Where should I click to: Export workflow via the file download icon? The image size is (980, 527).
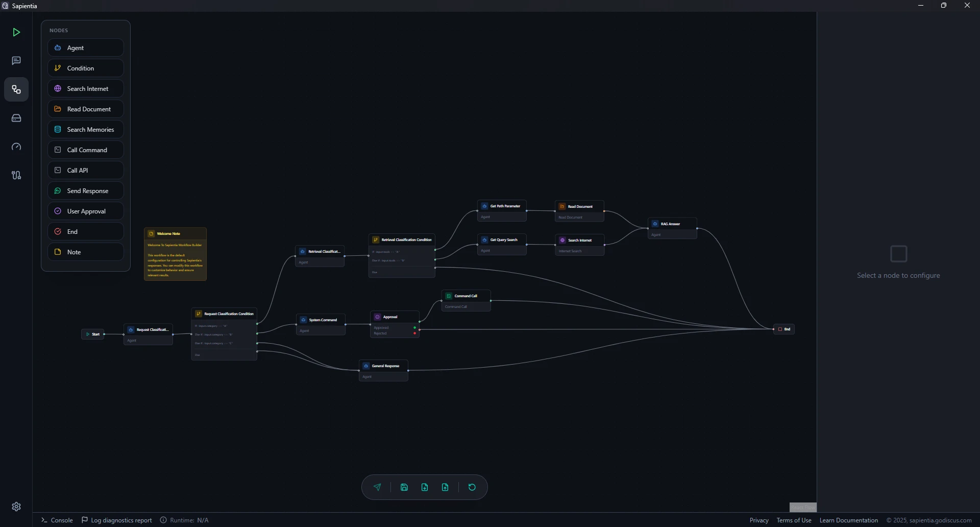pos(425,487)
